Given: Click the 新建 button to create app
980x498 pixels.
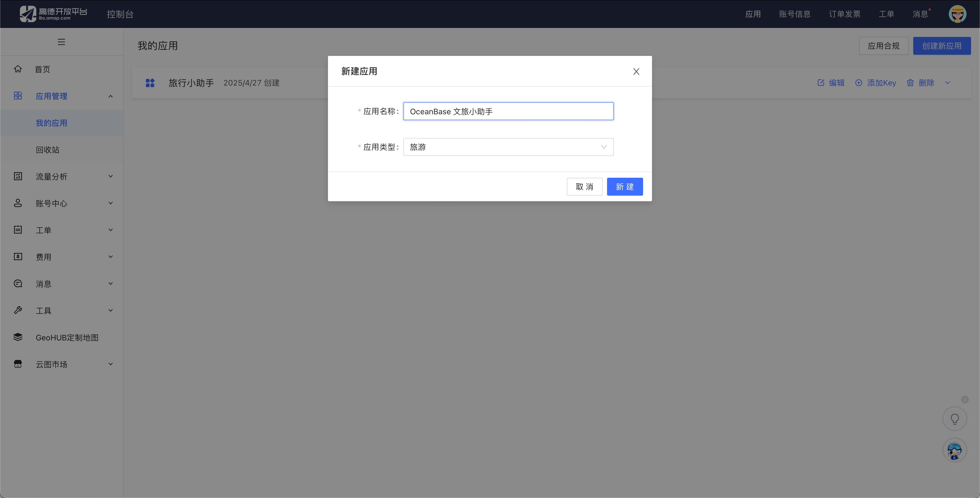Looking at the screenshot, I should click(x=624, y=186).
